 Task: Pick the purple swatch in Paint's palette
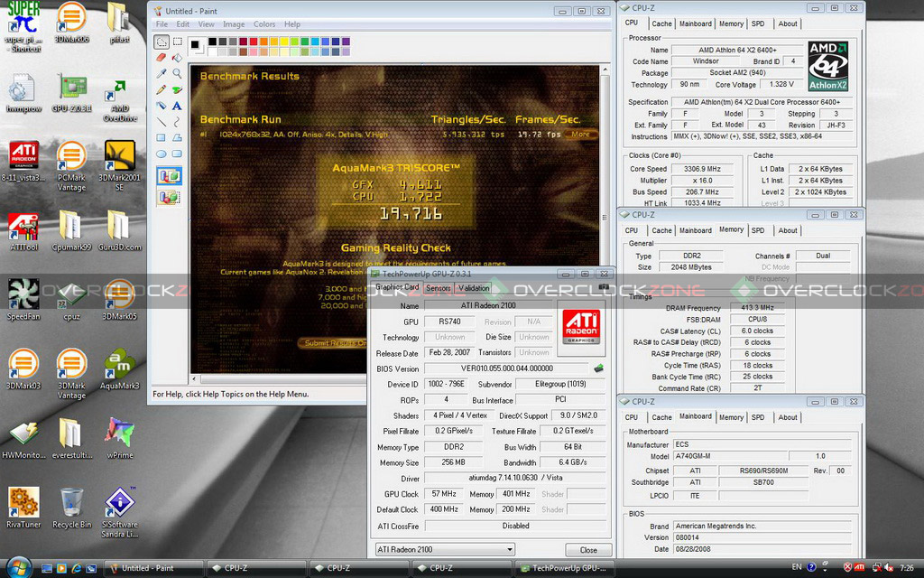point(346,42)
